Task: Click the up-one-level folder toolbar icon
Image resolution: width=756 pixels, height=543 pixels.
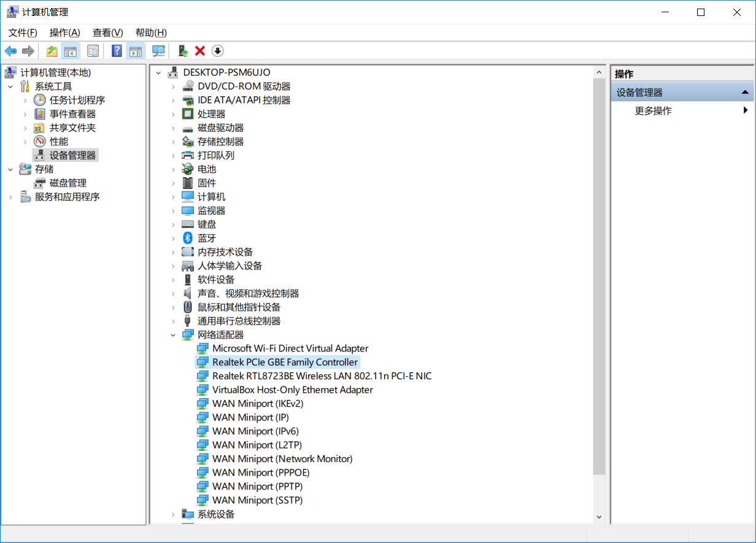Action: point(52,51)
